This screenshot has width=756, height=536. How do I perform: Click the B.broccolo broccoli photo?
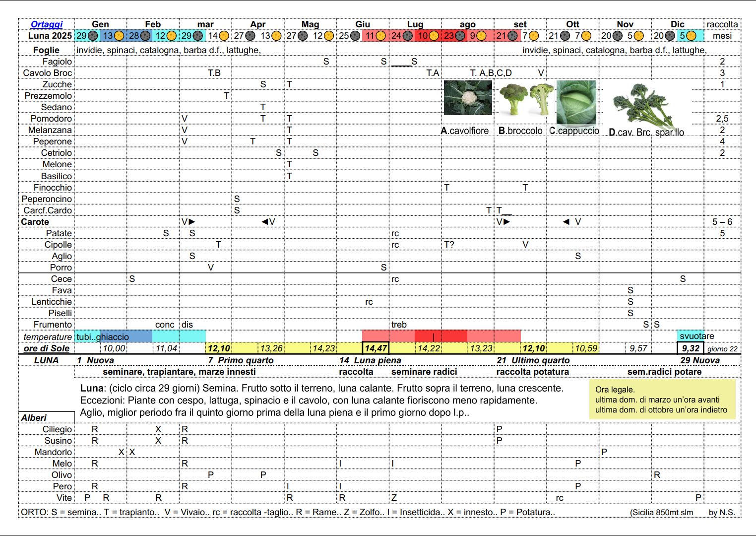pos(526,99)
